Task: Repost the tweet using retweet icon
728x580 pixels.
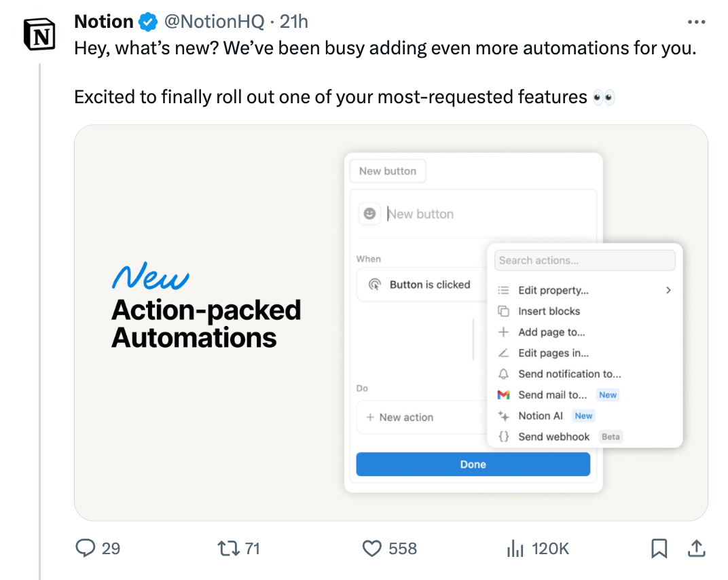Action: 229,548
